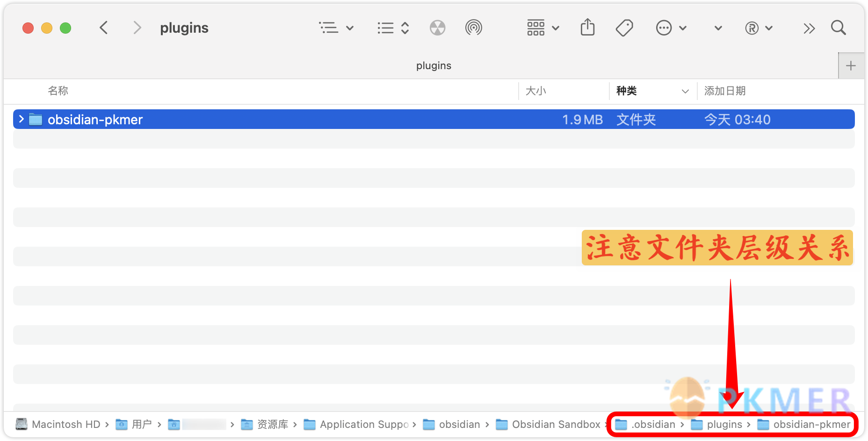Open plugins folder in path bar
Viewport: 868px width, 441px height.
[x=716, y=424]
